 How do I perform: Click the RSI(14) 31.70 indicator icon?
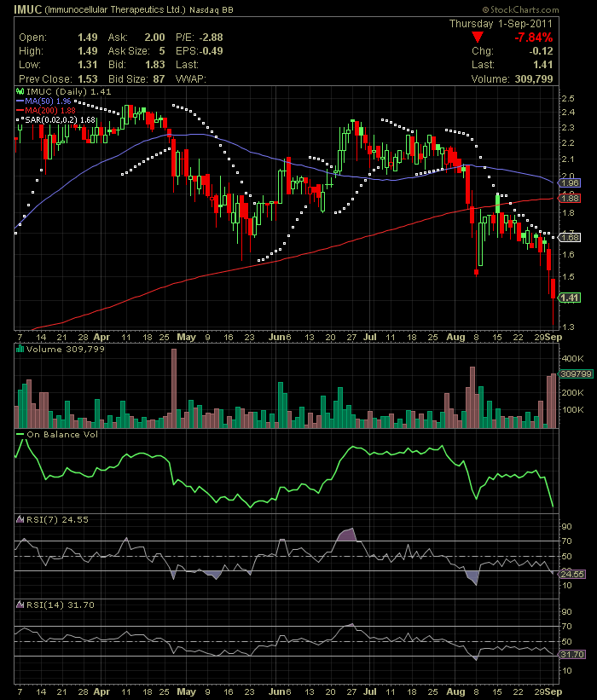[x=20, y=605]
